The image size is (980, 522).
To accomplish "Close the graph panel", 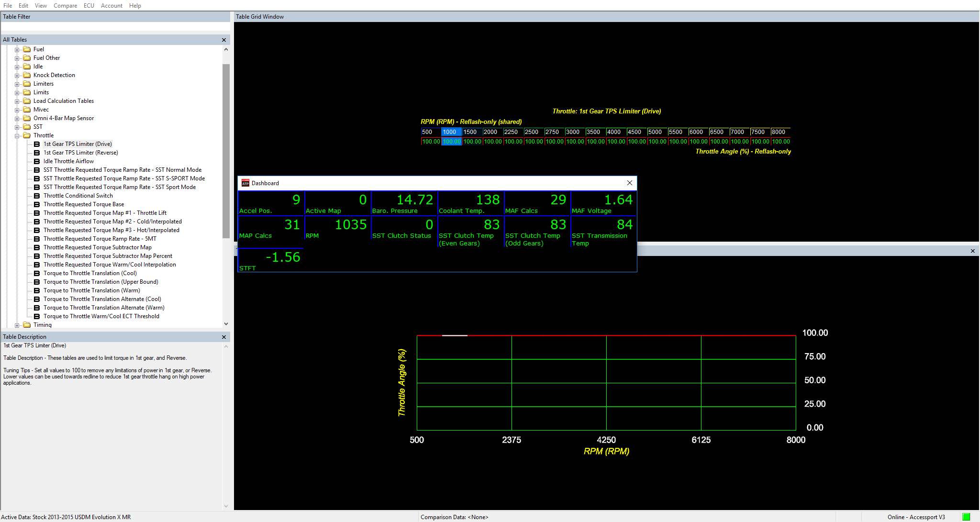I will (972, 251).
